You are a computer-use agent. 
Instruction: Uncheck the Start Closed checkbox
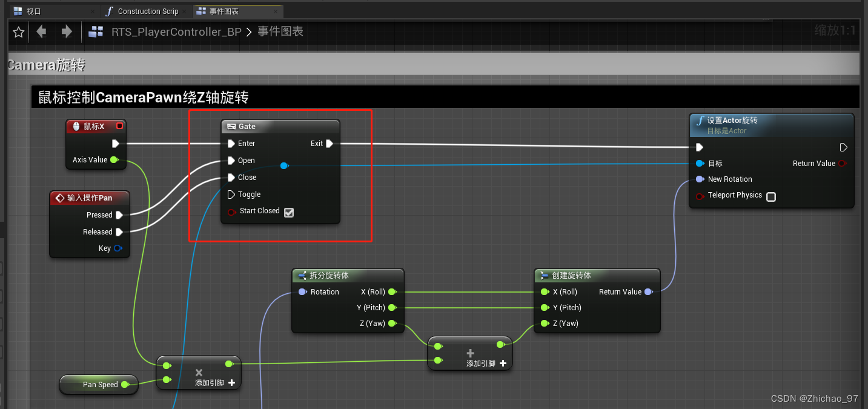(289, 212)
